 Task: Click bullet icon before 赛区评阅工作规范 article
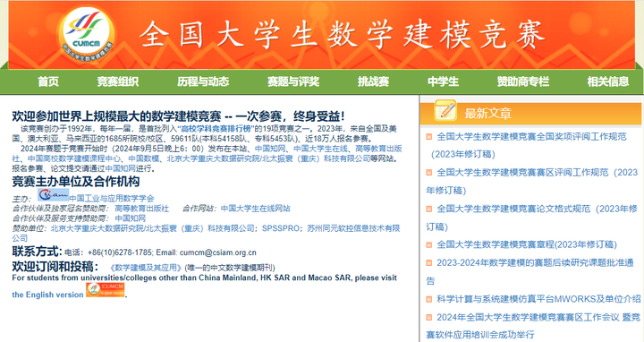pos(429,172)
